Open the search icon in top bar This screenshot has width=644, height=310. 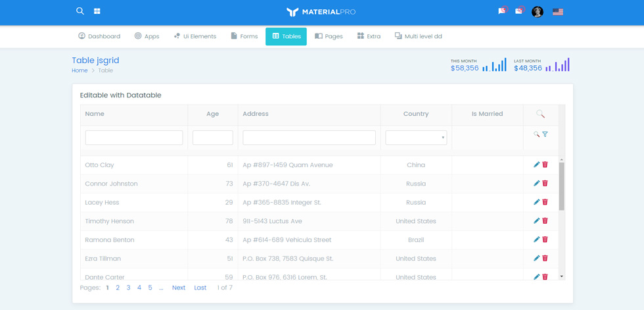(80, 11)
